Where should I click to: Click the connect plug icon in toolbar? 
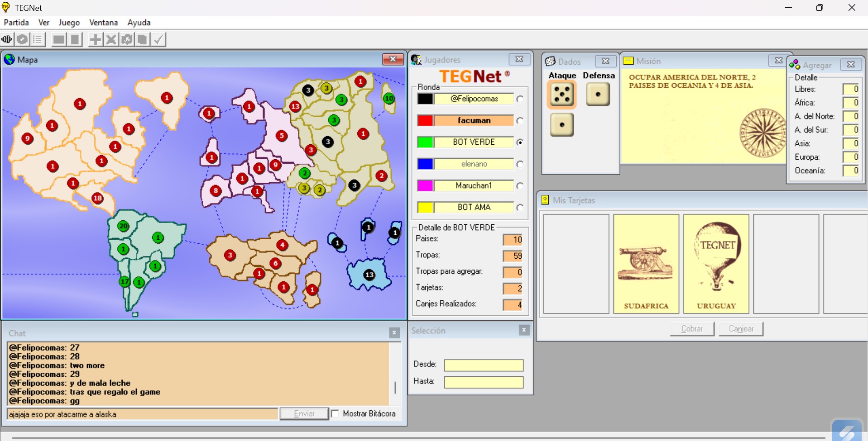[7, 40]
